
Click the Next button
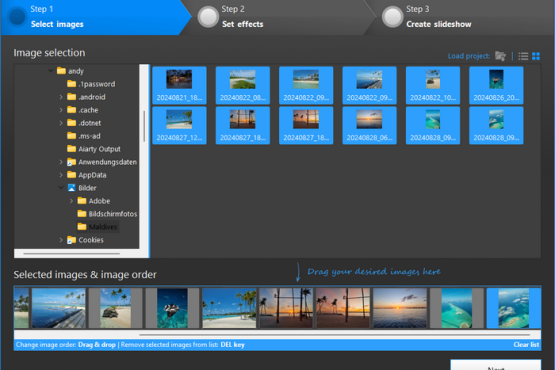click(x=496, y=365)
